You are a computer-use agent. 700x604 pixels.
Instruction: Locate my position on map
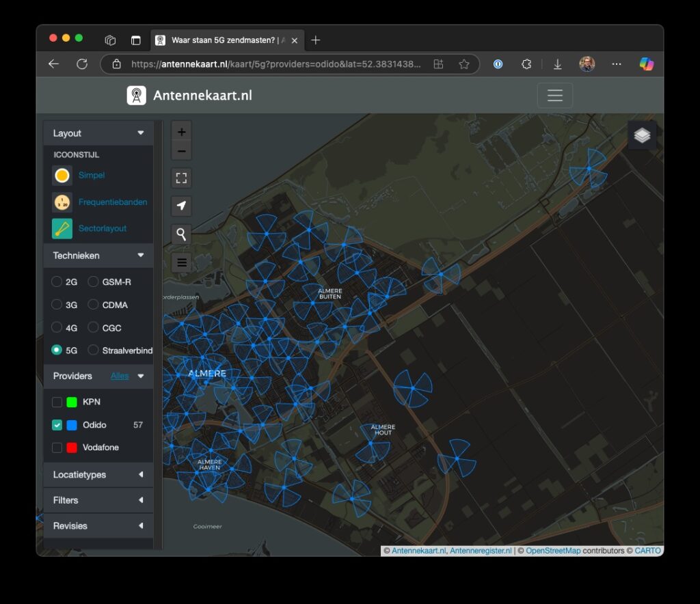tap(181, 206)
